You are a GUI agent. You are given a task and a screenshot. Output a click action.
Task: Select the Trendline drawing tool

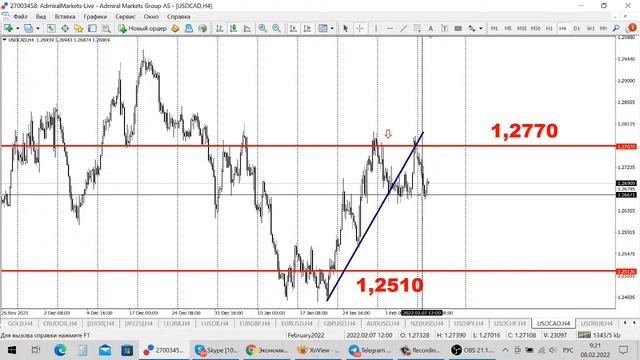point(403,28)
